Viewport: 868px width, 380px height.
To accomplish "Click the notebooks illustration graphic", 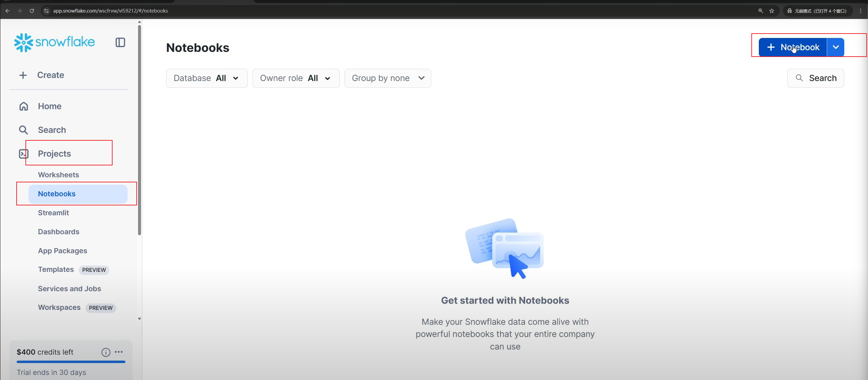I will tap(505, 248).
